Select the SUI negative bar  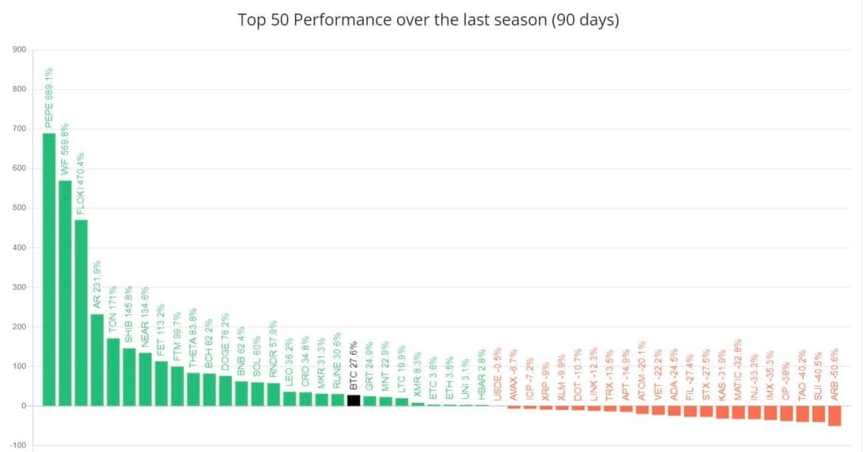(818, 414)
